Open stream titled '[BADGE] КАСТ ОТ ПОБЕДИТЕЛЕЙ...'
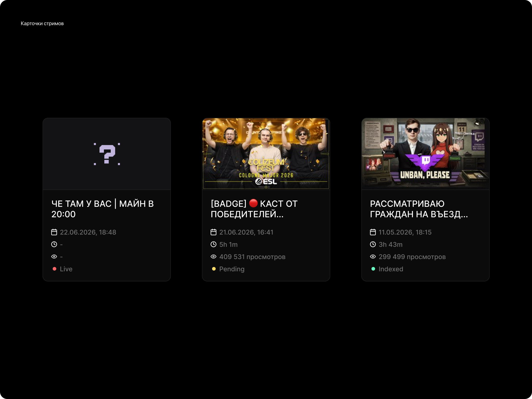 click(254, 209)
